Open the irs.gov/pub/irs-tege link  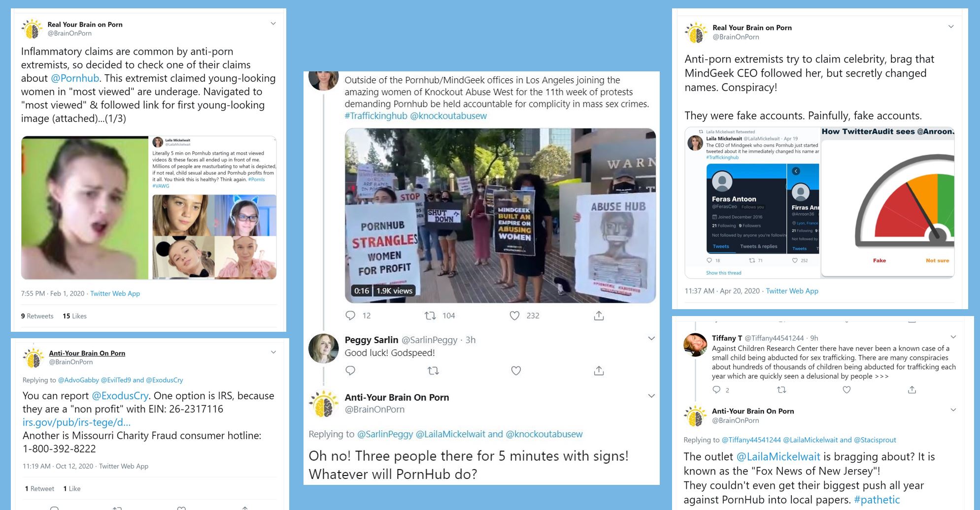[x=76, y=422]
